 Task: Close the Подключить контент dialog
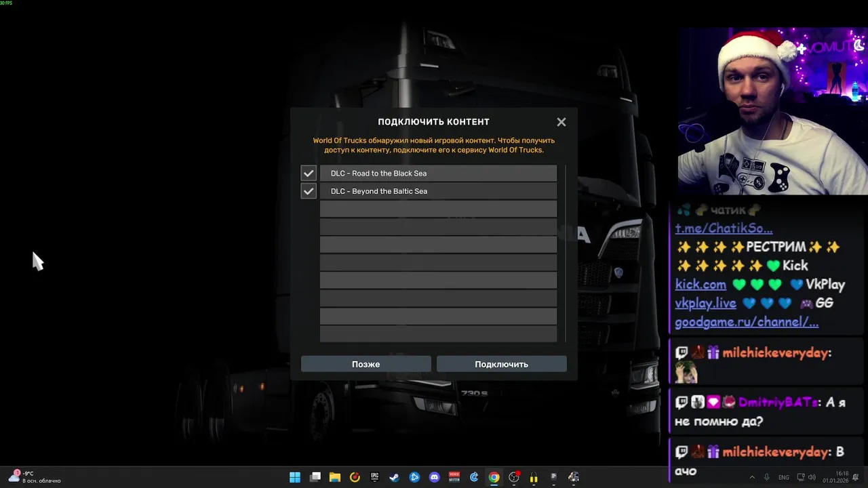pos(561,122)
